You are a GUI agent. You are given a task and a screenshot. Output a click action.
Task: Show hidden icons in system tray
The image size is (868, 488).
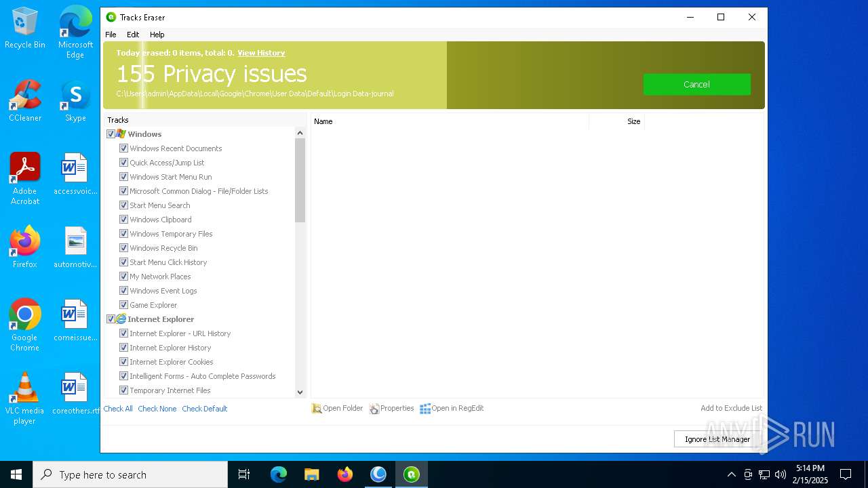(731, 474)
